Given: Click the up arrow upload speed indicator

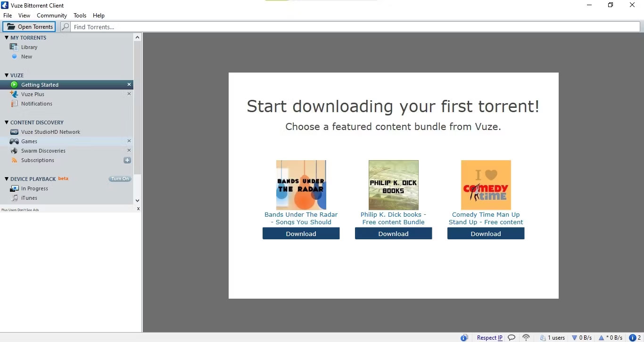Looking at the screenshot, I should (x=601, y=338).
